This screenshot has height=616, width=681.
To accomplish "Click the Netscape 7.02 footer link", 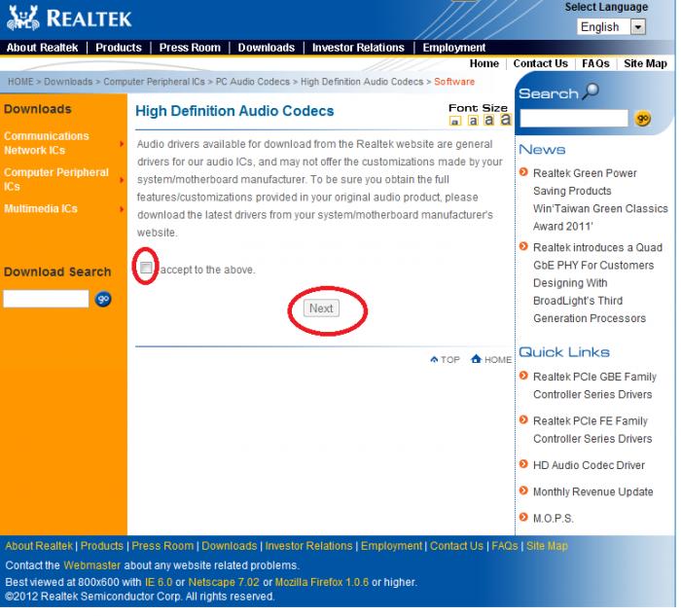I will (x=224, y=582).
